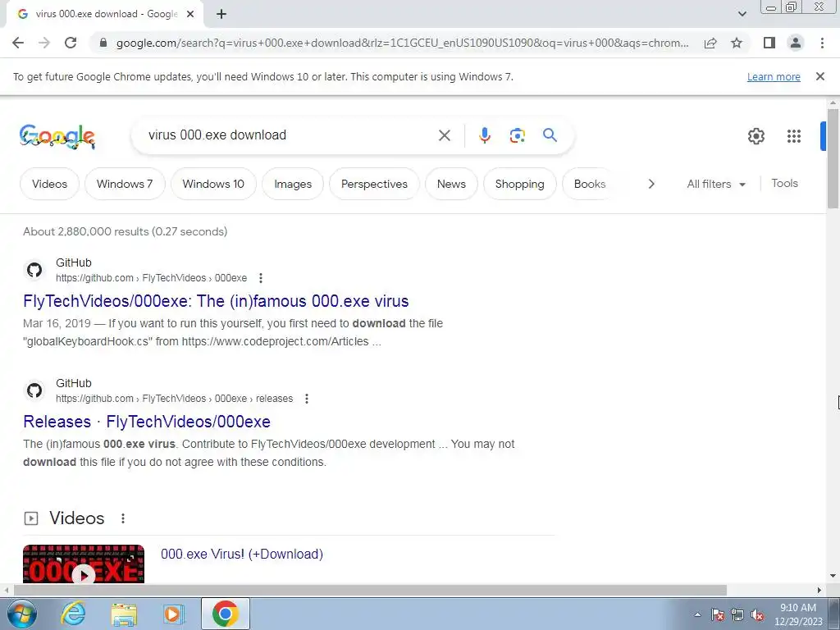The height and width of the screenshot is (630, 840).
Task: Click the Chrome taskbar icon
Action: pos(225,614)
